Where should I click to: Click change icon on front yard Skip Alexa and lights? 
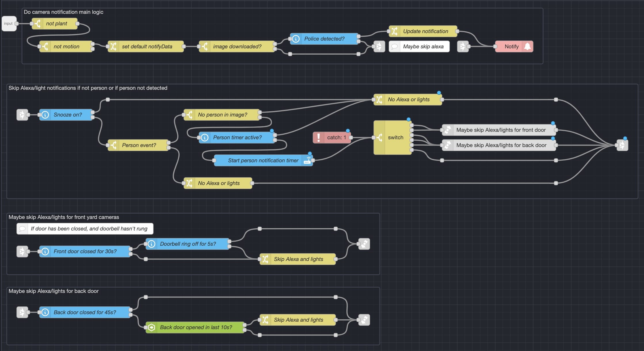click(x=265, y=259)
